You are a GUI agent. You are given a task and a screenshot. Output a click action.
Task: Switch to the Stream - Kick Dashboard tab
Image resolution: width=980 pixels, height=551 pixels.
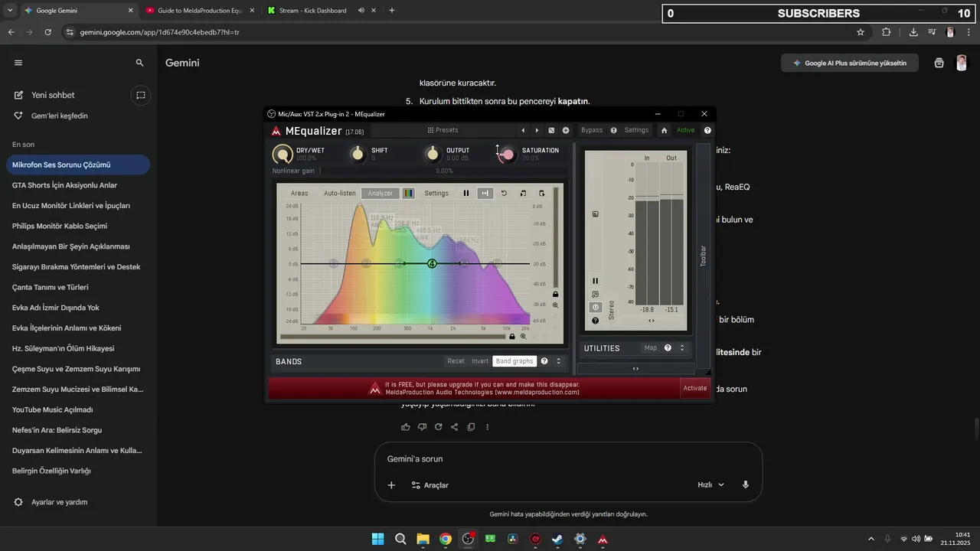[312, 11]
